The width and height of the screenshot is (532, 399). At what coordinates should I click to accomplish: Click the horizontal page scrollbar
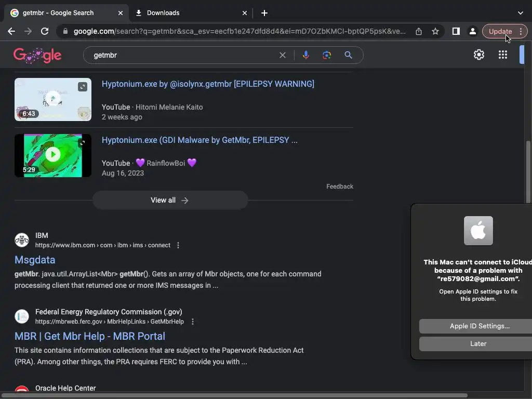[x=234, y=395]
